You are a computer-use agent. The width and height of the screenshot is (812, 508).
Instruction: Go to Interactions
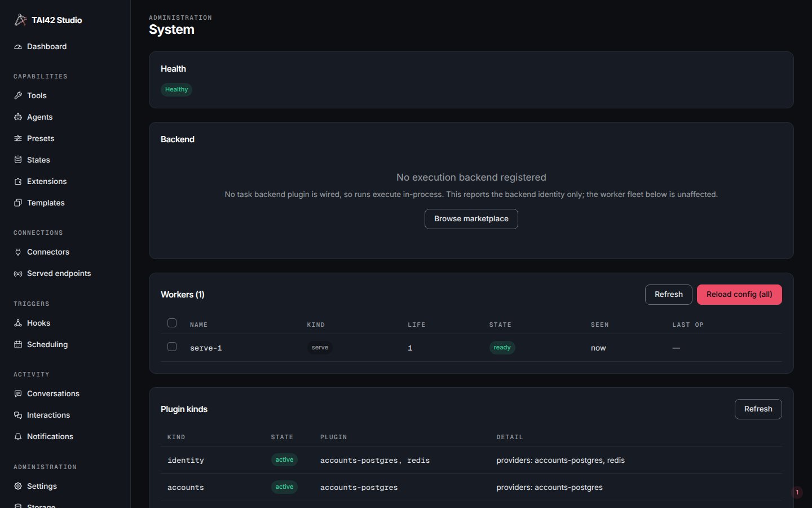click(65, 415)
